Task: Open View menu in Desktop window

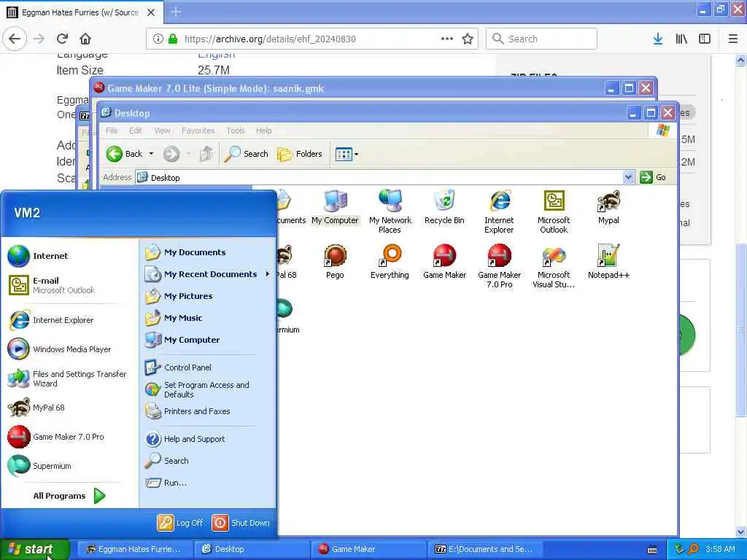Action: click(162, 131)
